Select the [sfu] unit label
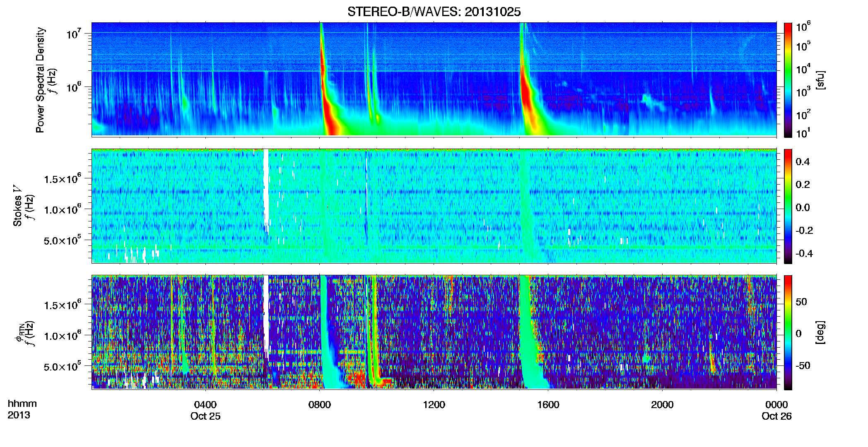Image resolution: width=868 pixels, height=447 pixels. click(x=820, y=80)
